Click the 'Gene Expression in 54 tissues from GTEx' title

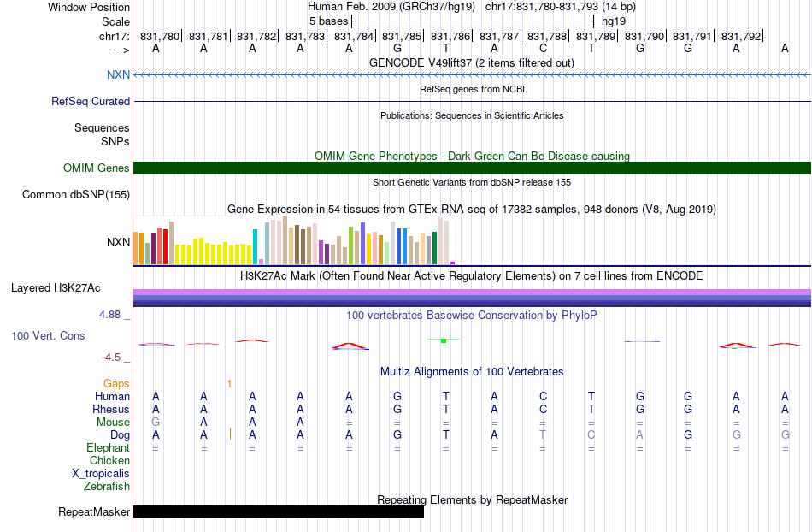(x=472, y=210)
